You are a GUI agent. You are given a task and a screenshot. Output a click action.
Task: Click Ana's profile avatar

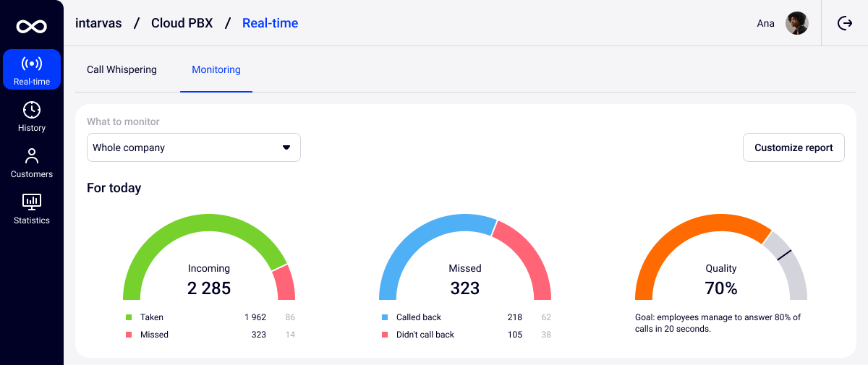[x=796, y=23]
